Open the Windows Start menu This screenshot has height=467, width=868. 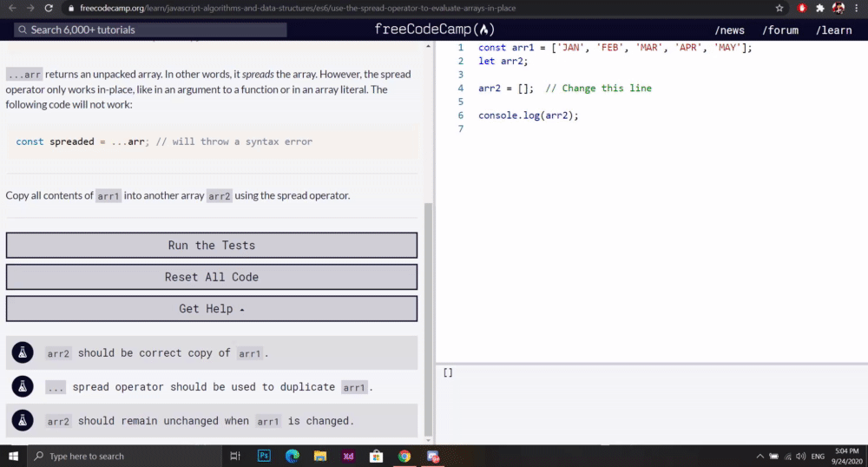tap(13, 456)
